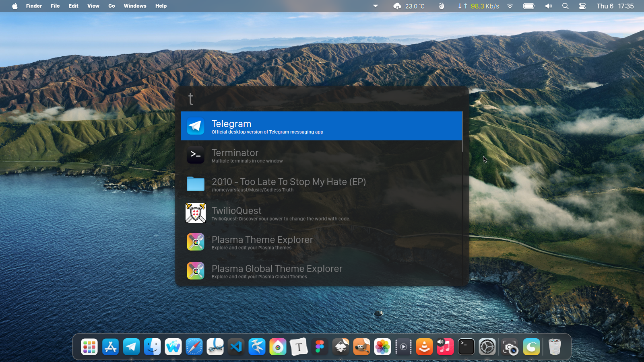Screen dimensions: 644x362
Task: Open the video player icon in dock
Action: click(x=403, y=347)
